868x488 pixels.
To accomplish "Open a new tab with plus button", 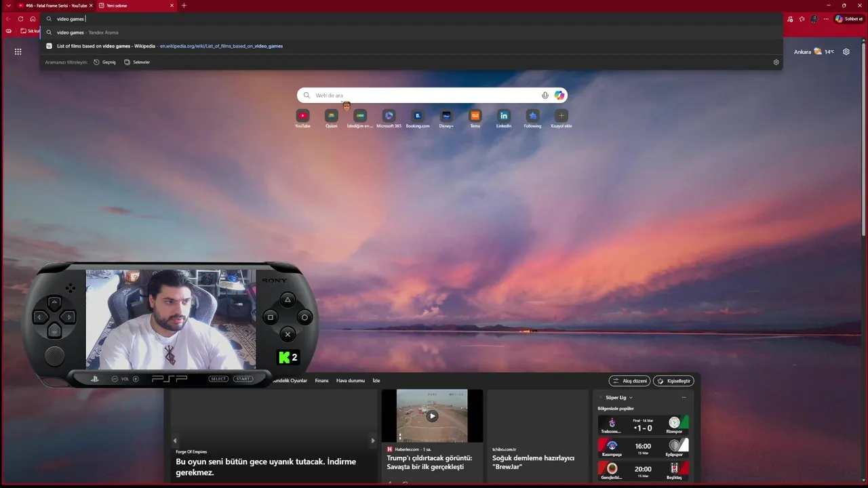I will [184, 5].
